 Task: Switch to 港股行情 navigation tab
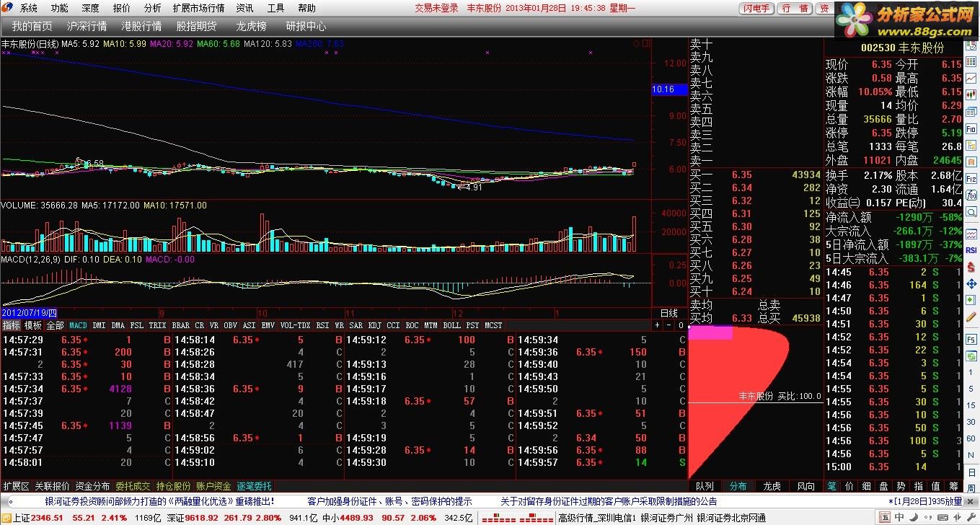pos(141,26)
